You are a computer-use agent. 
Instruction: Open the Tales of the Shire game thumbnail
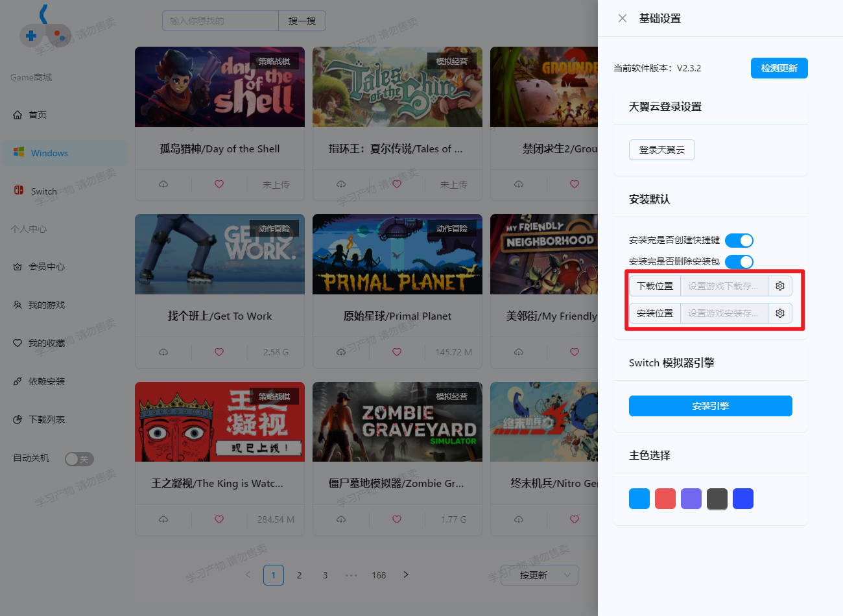(x=398, y=87)
